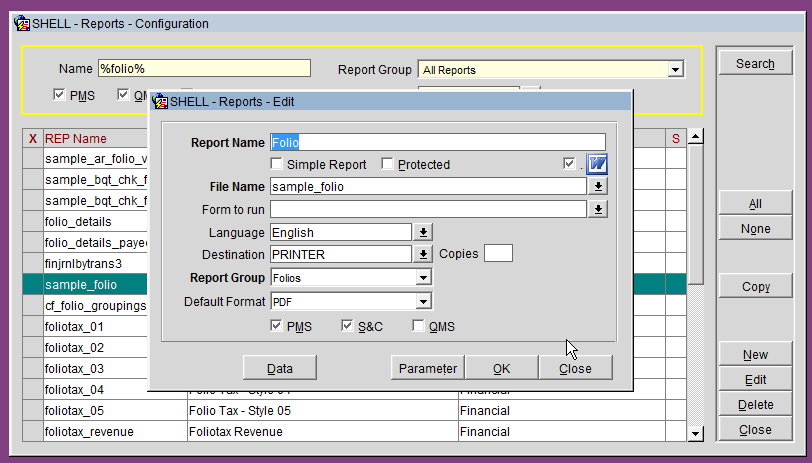812x463 pixels.
Task: Open the Form to run list picker arrow
Action: click(598, 209)
